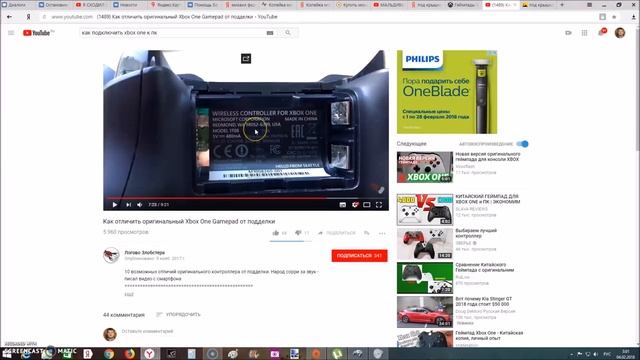Seek on the red video progress bar
Image resolution: width=640 pixels, height=360 pixels.
tap(246, 198)
